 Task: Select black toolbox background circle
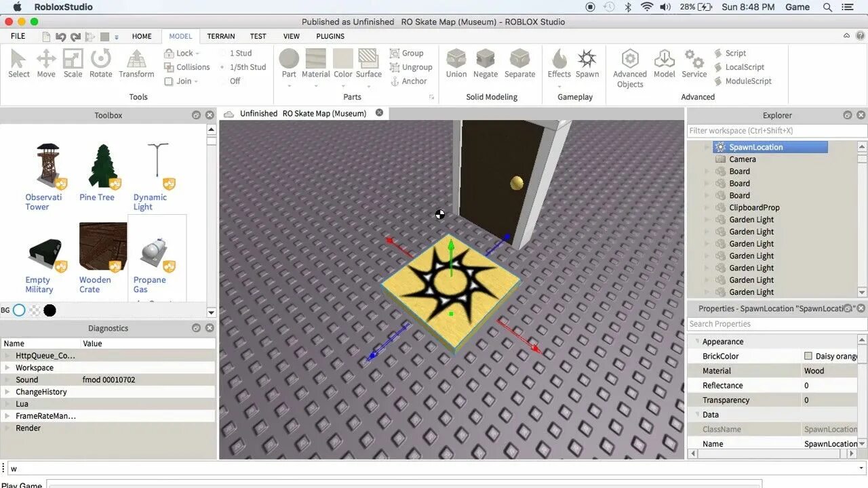click(50, 310)
